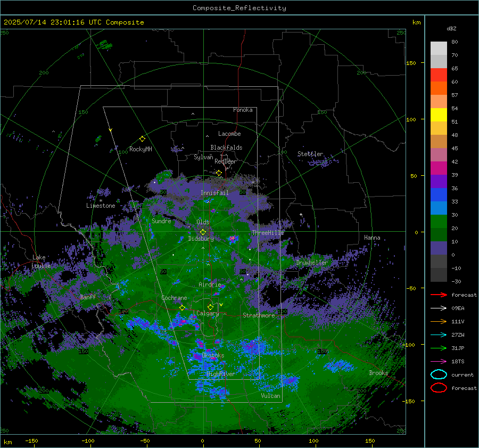This screenshot has height=448, width=479.
Task: Click the Hanna town label
Action: coord(372,238)
